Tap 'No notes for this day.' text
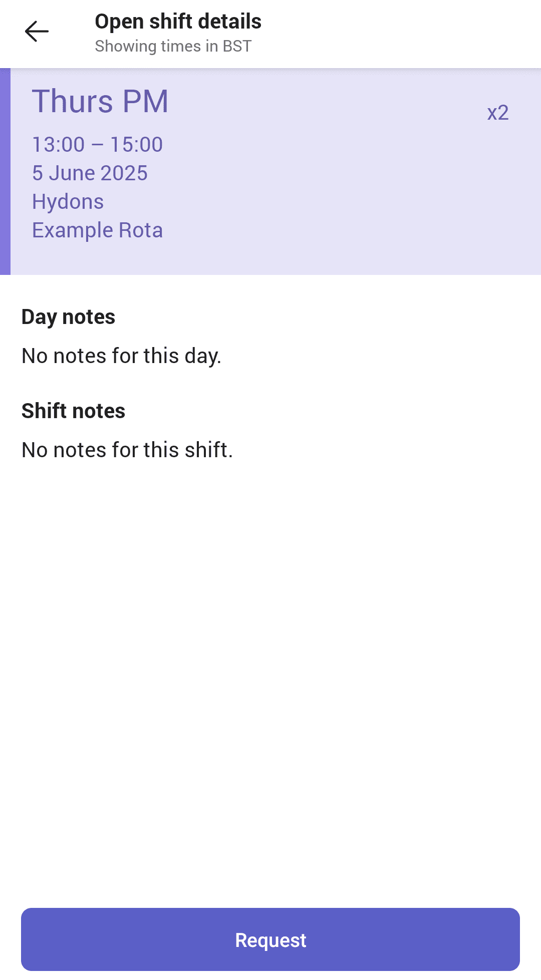The height and width of the screenshot is (980, 541). tap(121, 356)
